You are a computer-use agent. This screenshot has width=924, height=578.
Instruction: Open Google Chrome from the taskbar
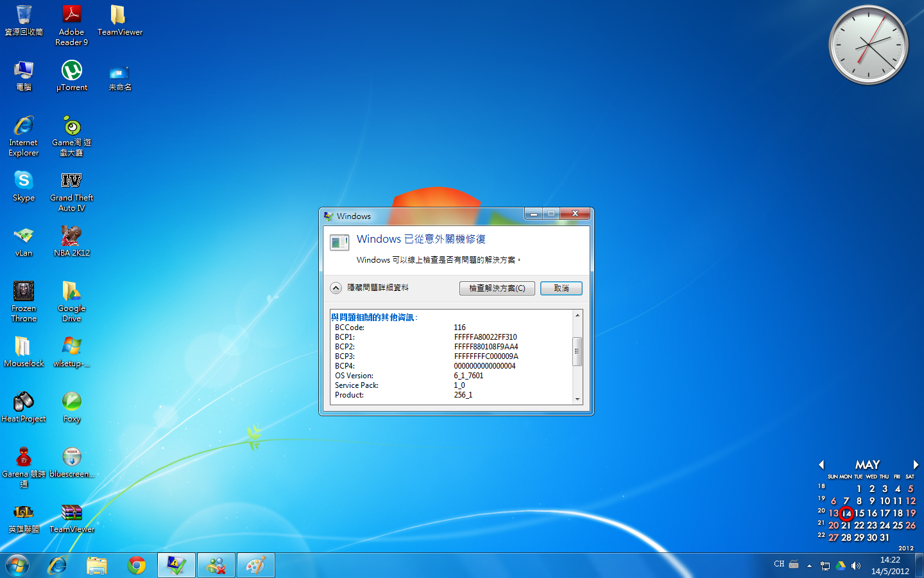tap(136, 565)
